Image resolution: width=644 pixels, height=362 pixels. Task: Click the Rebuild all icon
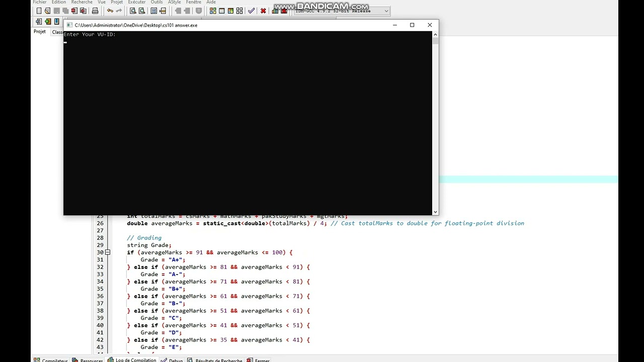(239, 11)
